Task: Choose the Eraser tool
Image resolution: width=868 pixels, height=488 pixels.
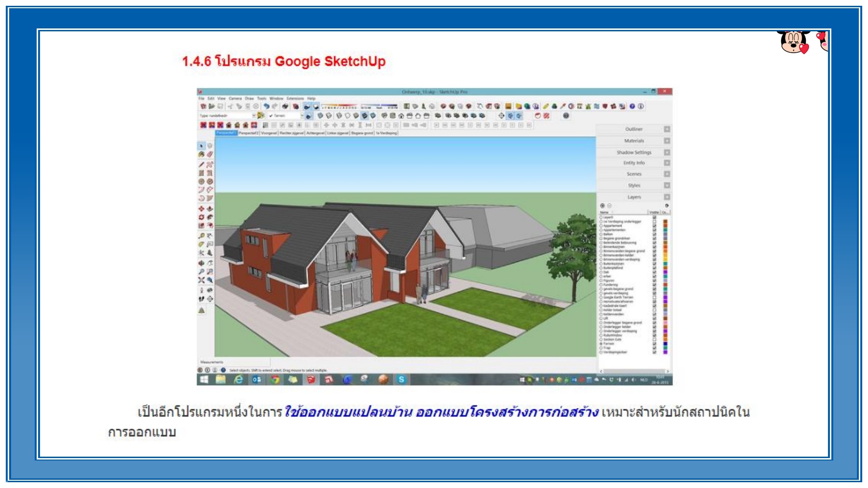Action: point(210,154)
